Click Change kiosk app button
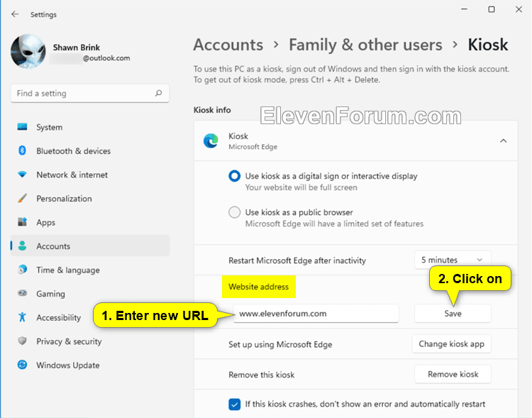The width and height of the screenshot is (532, 418). click(x=452, y=344)
